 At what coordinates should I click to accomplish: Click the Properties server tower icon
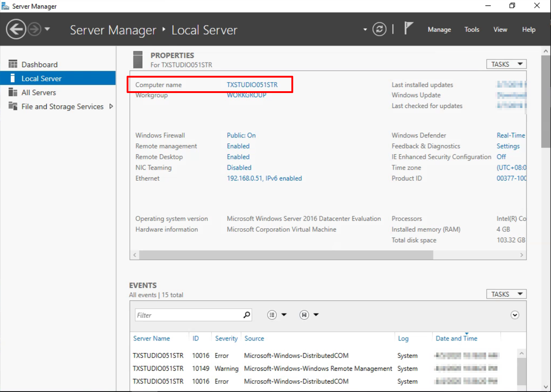point(138,59)
